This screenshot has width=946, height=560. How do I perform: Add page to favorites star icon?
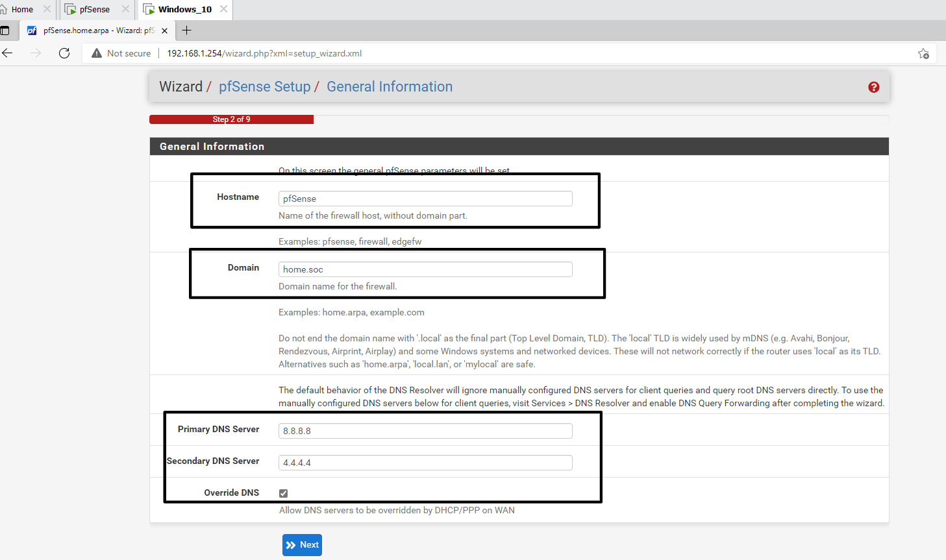click(x=923, y=53)
